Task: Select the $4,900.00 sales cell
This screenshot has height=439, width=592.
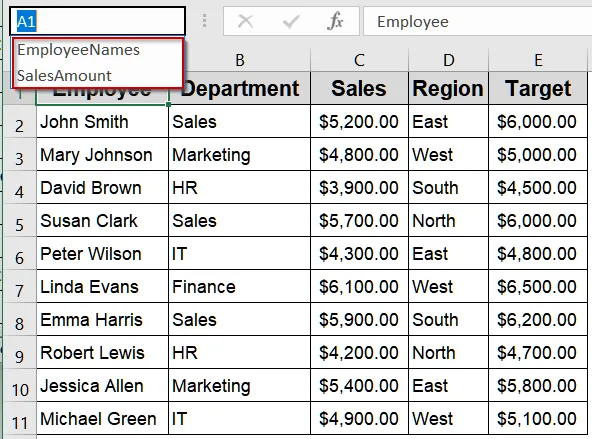Action: pos(359,419)
